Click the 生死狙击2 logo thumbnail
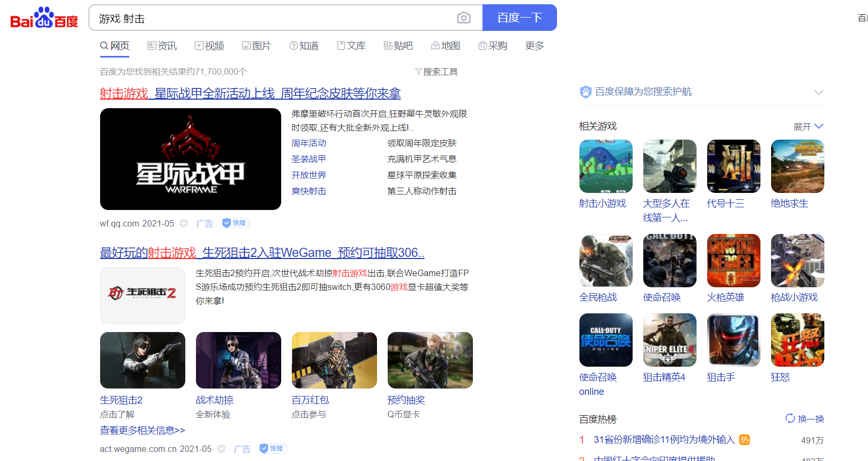Screen dimensions: 868x461 point(143,295)
